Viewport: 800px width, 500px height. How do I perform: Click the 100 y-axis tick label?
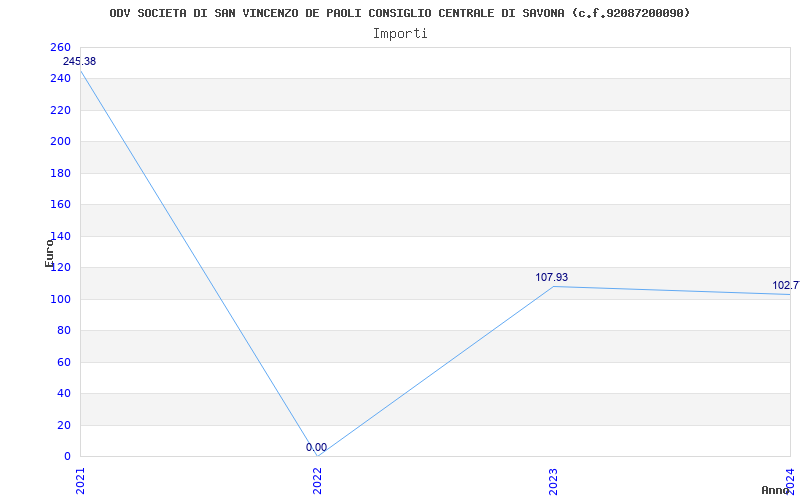pyautogui.click(x=60, y=299)
